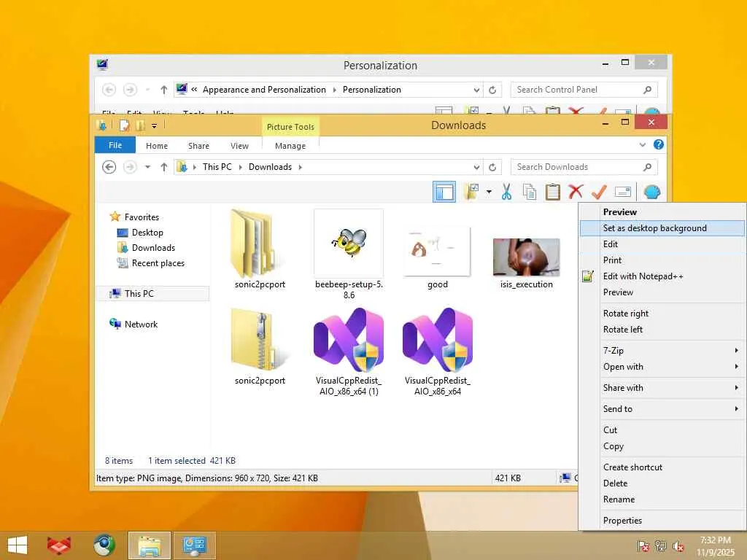Screen dimensions: 747x560
Task: Click the blue shell icon in toolbar
Action: click(x=651, y=192)
